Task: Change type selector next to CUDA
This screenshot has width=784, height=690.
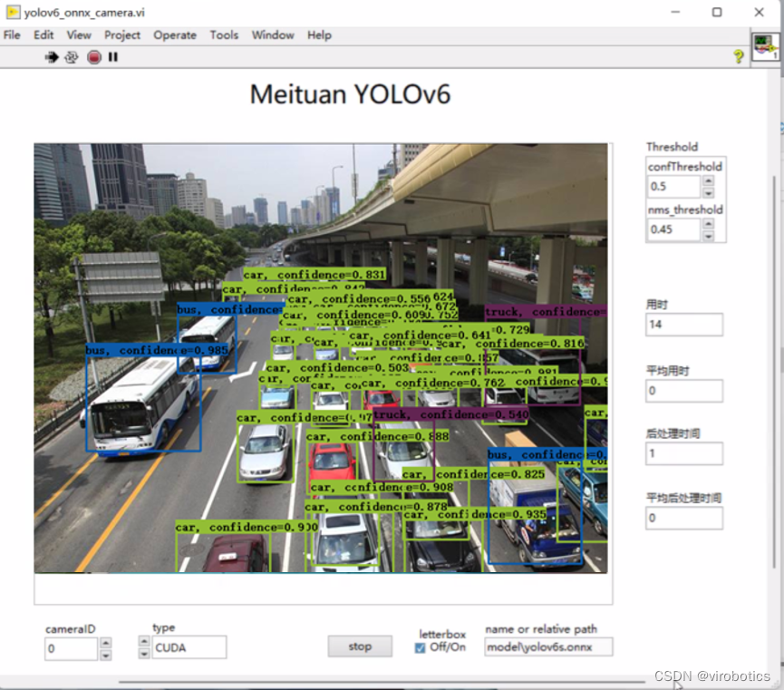Action: click(x=143, y=647)
